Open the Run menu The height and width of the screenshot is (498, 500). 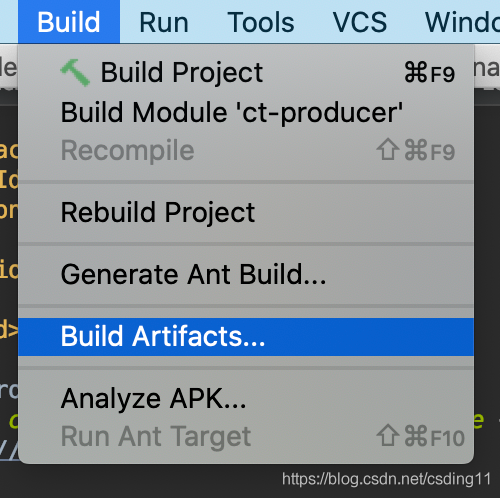click(164, 23)
